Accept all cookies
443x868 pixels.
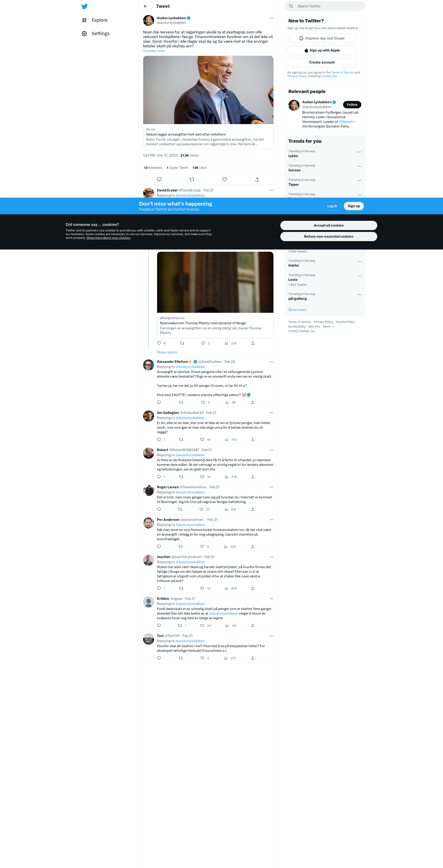point(329,225)
